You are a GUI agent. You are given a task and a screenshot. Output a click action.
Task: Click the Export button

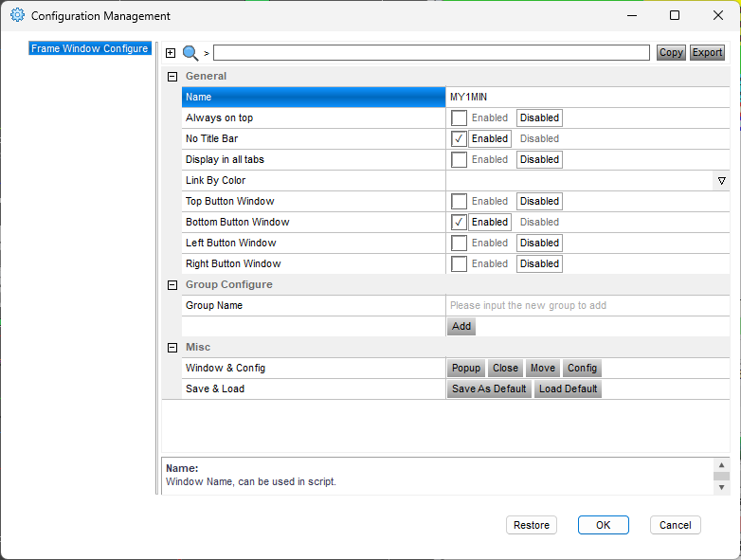pyautogui.click(x=707, y=53)
